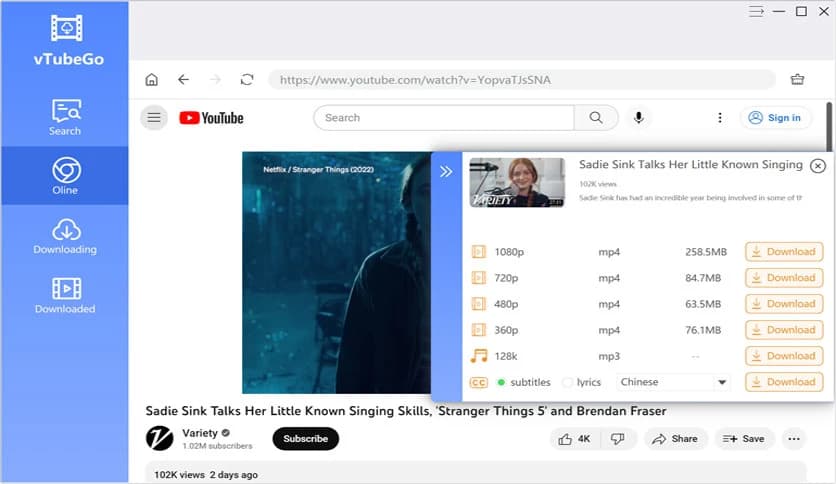Screen dimensions: 836x484
Task: Save the video to a playlist
Action: [744, 439]
